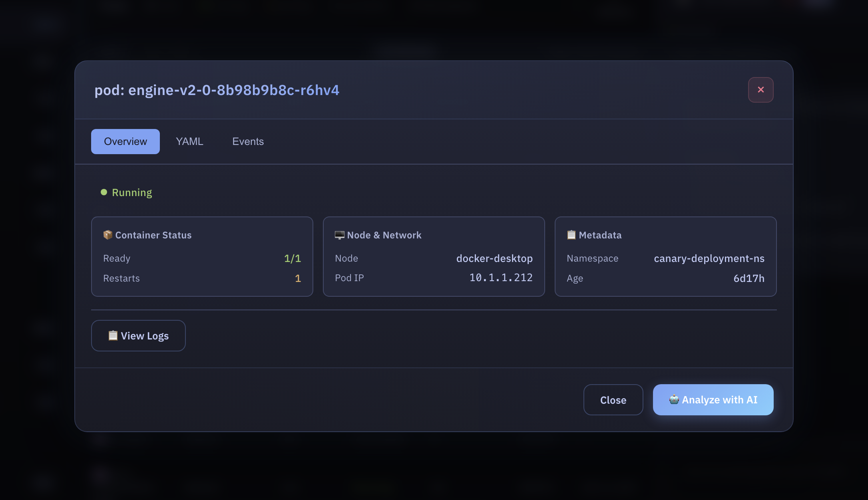Click the pod name title text

(217, 90)
